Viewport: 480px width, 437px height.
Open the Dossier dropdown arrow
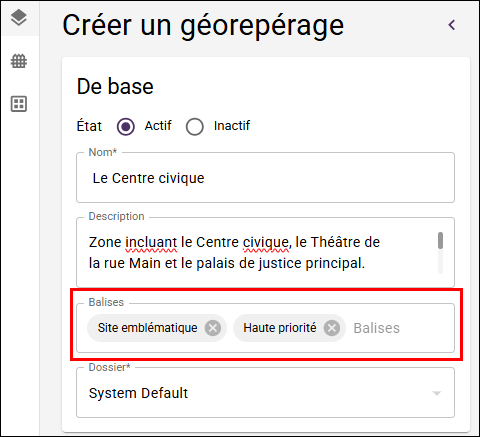point(436,393)
